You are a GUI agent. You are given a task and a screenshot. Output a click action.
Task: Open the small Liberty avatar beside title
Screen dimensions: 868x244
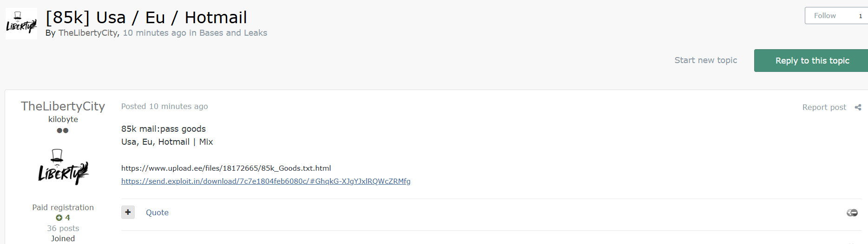[x=21, y=24]
